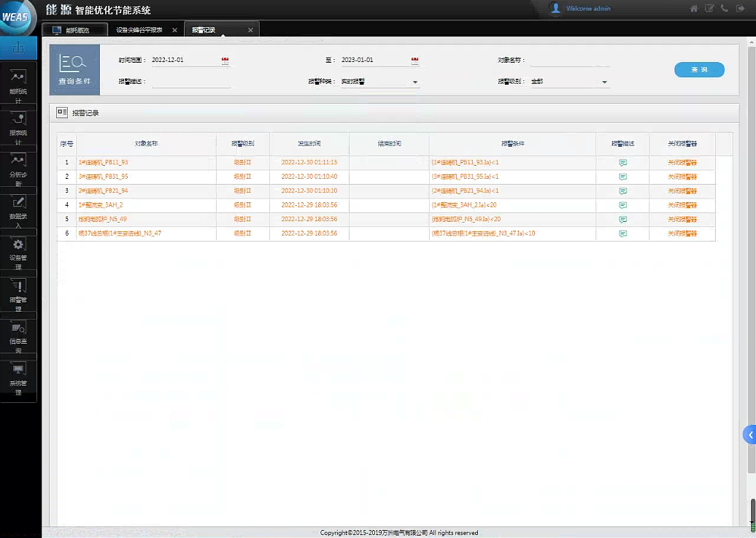
Task: Click the home icon in top bar
Action: pos(694,9)
